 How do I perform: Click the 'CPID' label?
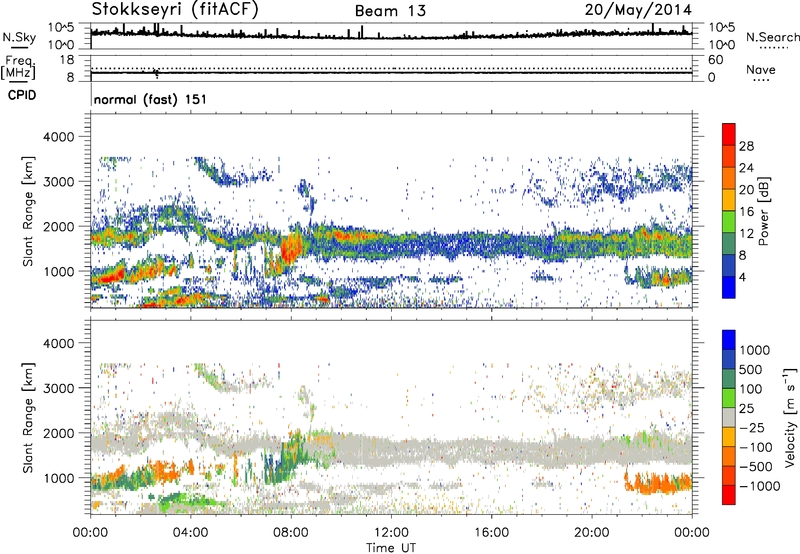point(22,95)
